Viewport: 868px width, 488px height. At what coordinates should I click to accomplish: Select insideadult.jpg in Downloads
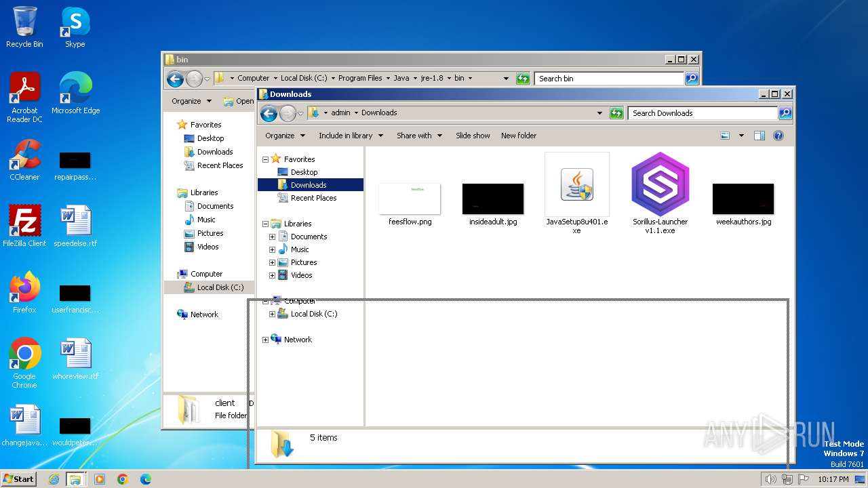click(x=493, y=205)
